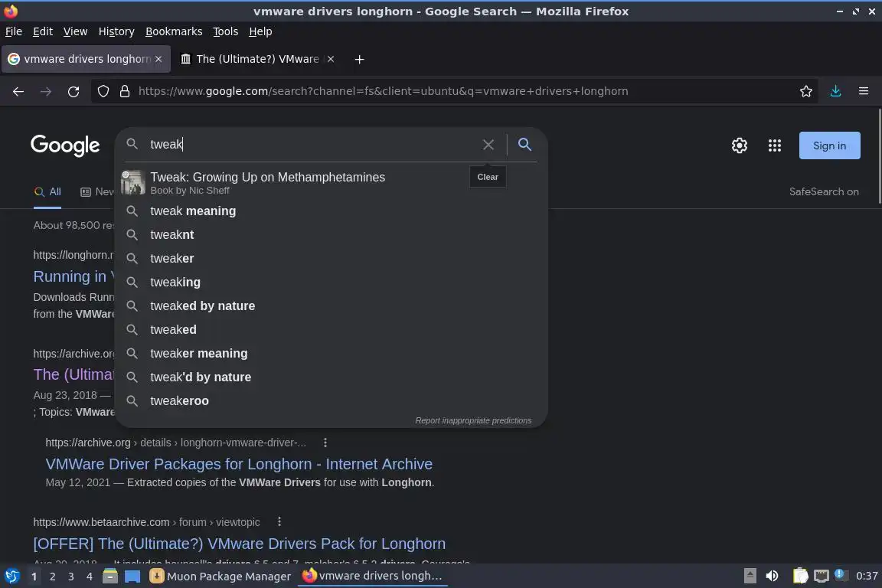Open Google quick settings gear
882x588 pixels.
(x=739, y=145)
